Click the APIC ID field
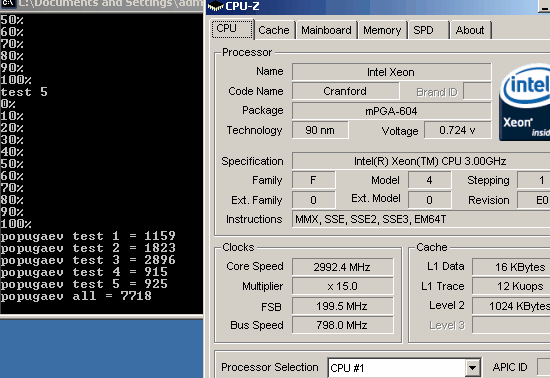This screenshot has height=378, width=550. [x=544, y=367]
